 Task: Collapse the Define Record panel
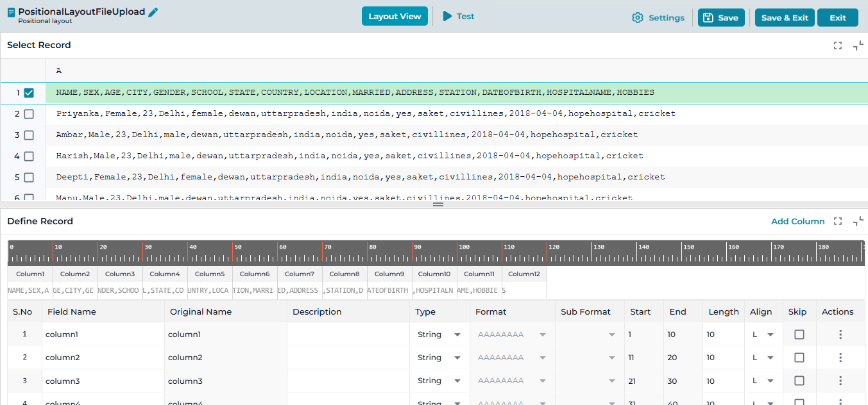[858, 221]
